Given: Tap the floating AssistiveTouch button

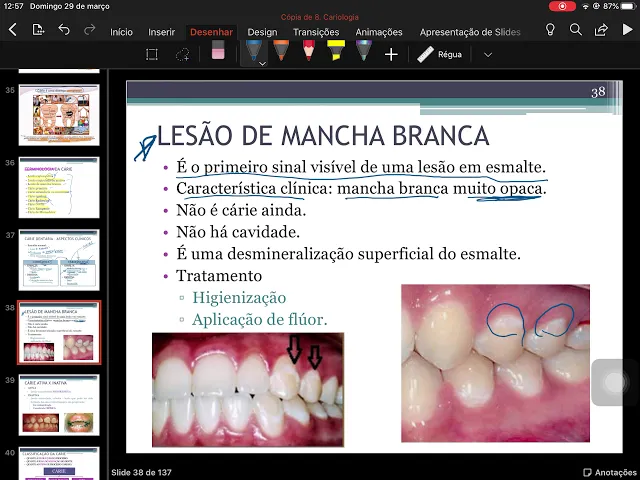Looking at the screenshot, I should tap(615, 382).
